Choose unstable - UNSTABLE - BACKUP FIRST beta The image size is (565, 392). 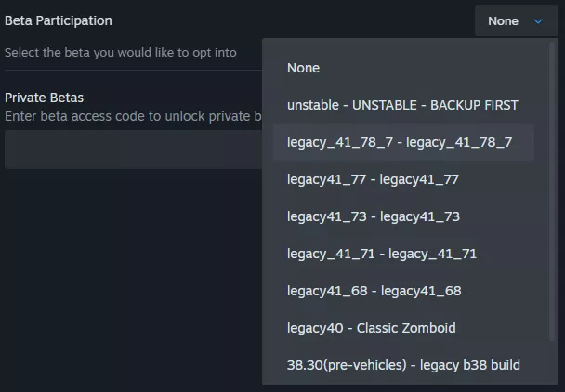(402, 105)
